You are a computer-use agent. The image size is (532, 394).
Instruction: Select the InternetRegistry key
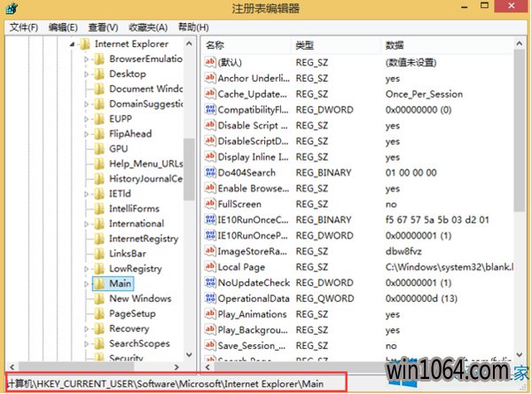(x=144, y=239)
